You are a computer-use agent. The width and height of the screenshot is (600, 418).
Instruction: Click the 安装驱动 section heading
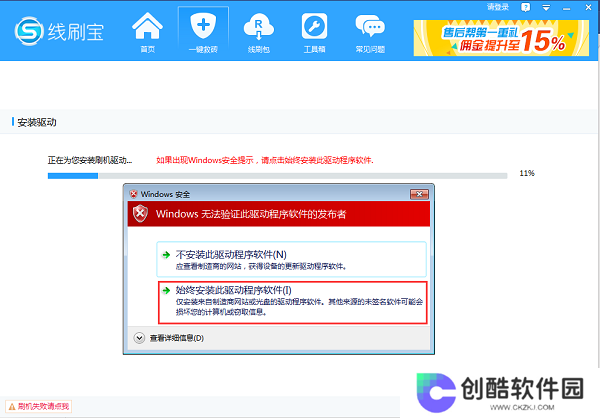pos(37,122)
